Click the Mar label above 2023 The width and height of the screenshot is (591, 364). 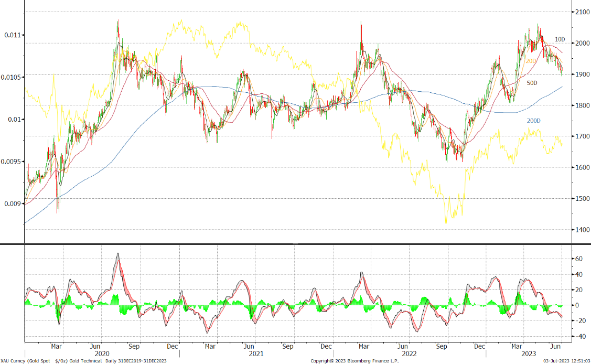[517, 346]
